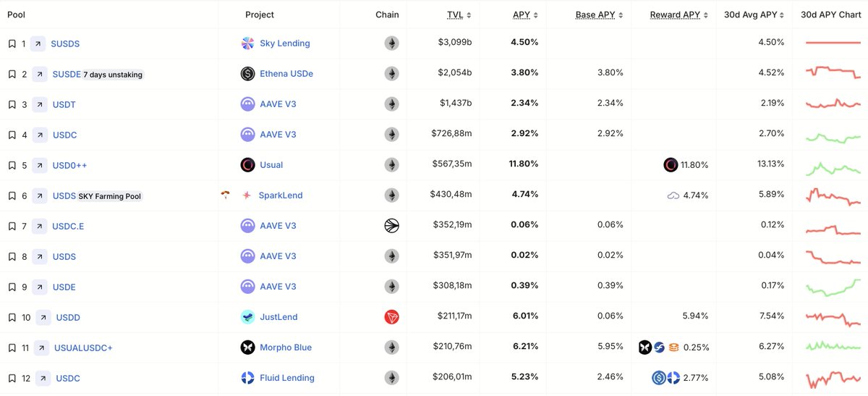Open the JustLend project link
Screen dimensions: 868x396
pyautogui.click(x=278, y=317)
